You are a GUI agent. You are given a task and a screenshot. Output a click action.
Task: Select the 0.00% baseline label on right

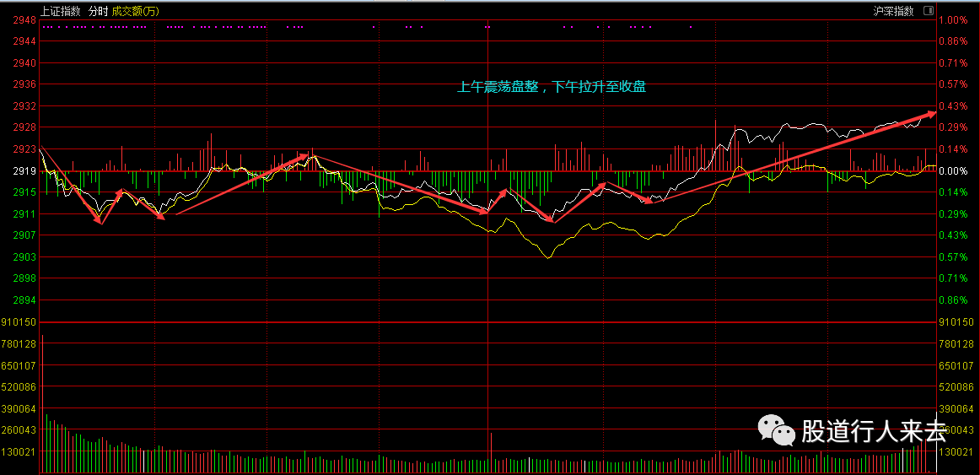coord(952,170)
